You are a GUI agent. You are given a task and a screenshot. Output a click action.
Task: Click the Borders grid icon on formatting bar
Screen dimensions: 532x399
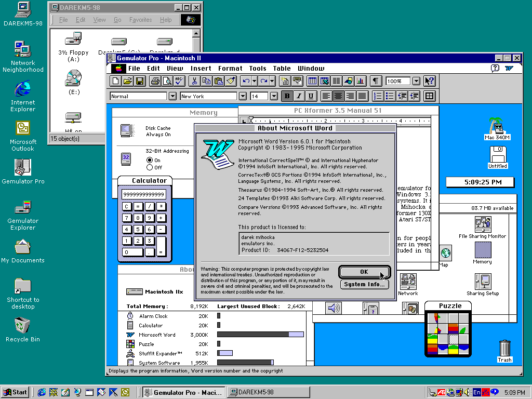tap(429, 96)
